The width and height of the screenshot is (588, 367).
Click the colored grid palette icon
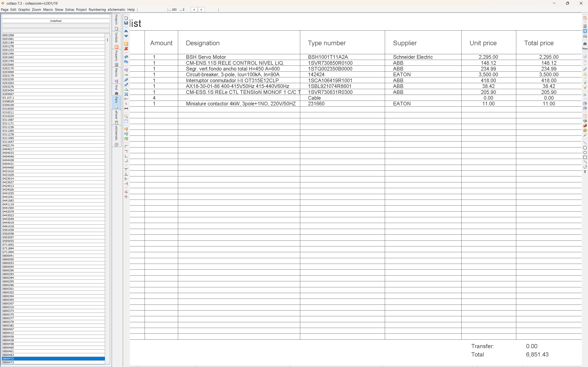pos(585,95)
